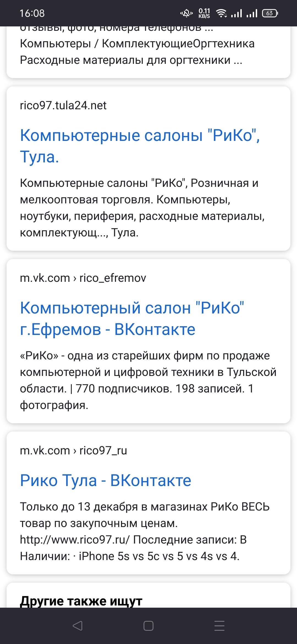Tap the Wi-Fi status icon

[x=221, y=13]
